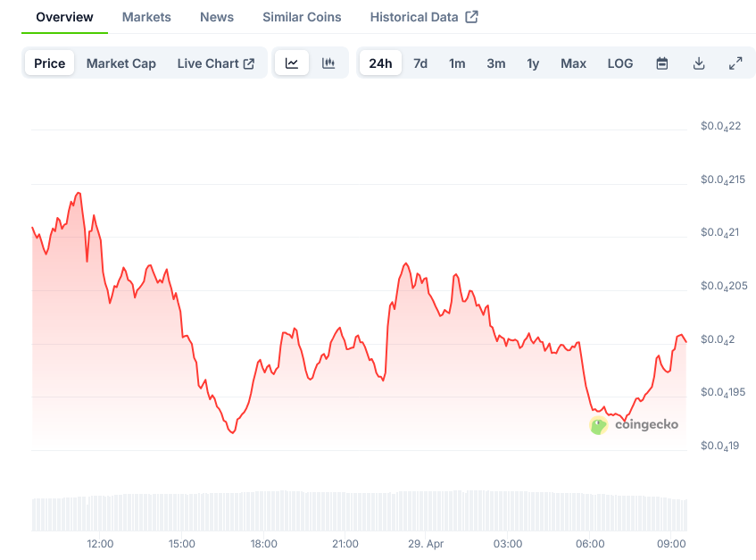
Task: Set chart range to 3m
Action: (x=496, y=63)
